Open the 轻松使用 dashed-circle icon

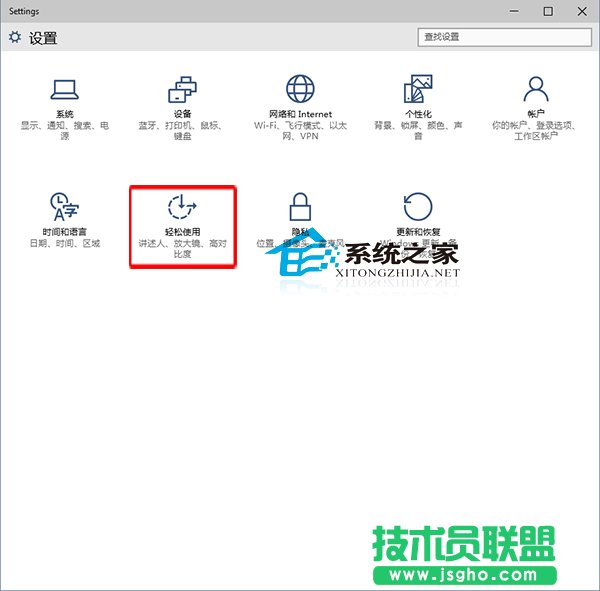click(182, 207)
